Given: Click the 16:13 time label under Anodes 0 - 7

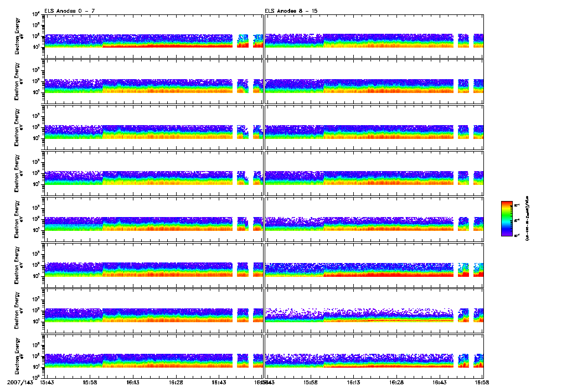Looking at the screenshot, I should point(133,382).
